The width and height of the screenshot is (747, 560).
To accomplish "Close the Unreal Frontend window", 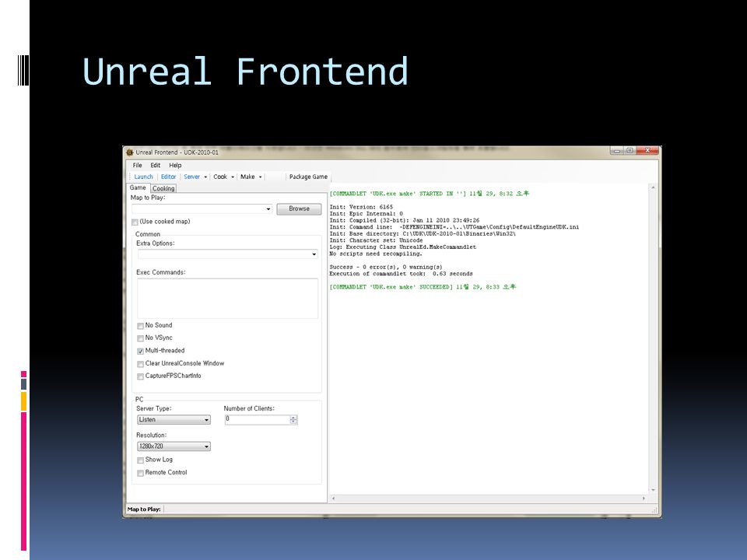I will (x=647, y=151).
